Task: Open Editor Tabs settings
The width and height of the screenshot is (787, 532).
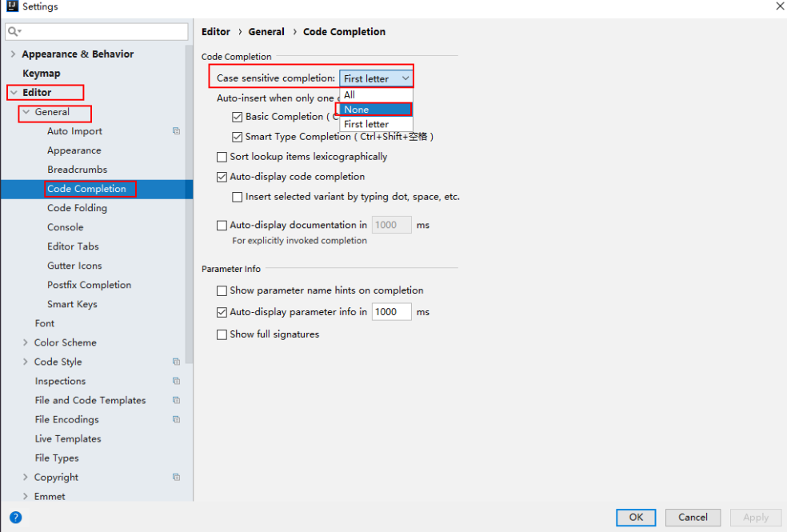Action: coord(74,246)
